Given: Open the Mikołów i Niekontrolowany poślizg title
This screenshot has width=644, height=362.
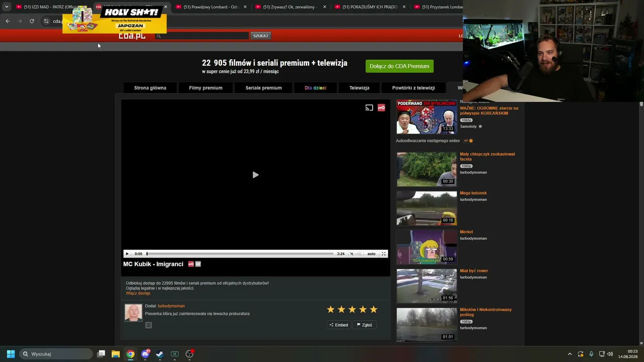Looking at the screenshot, I should click(486, 312).
